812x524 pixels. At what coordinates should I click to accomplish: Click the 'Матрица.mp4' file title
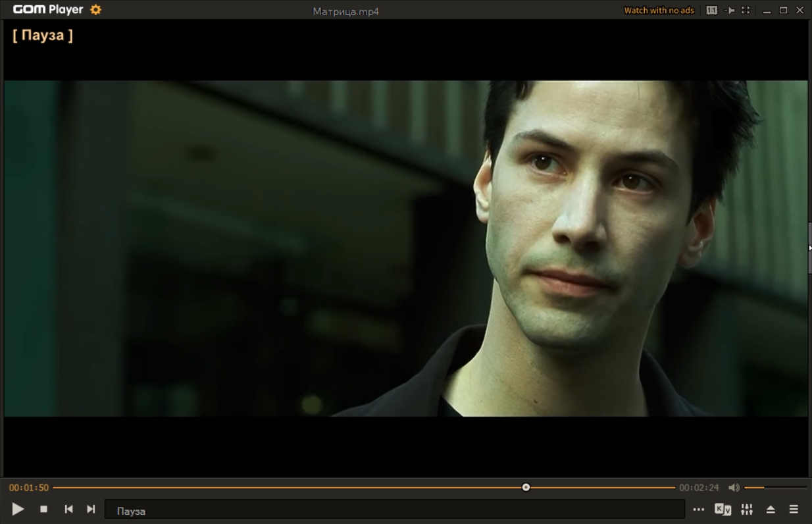[346, 11]
